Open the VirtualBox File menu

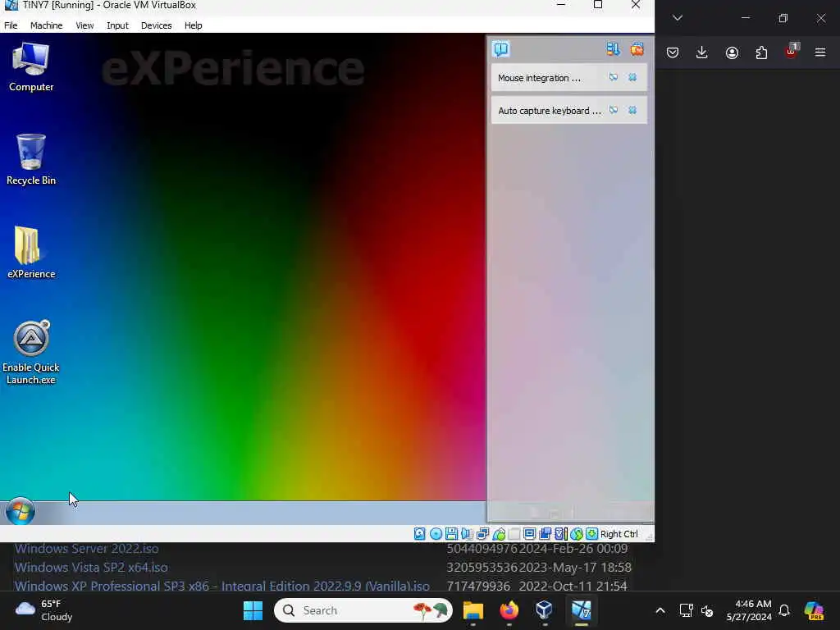pos(11,25)
